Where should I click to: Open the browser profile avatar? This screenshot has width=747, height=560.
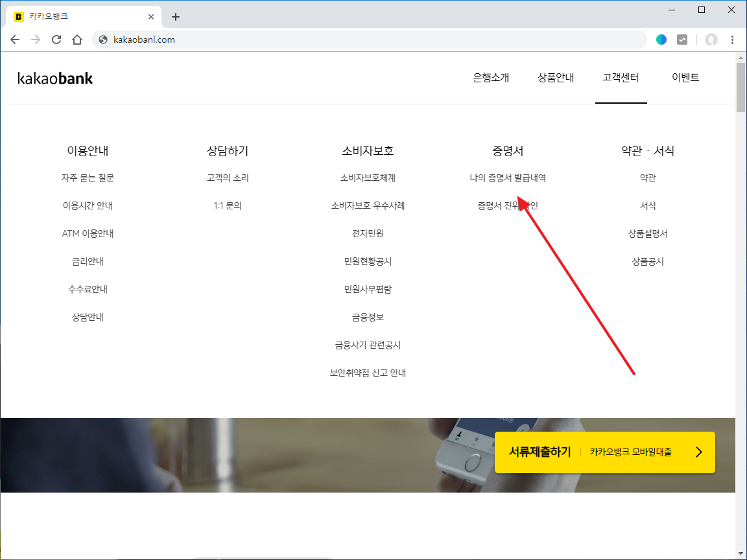pos(711,40)
